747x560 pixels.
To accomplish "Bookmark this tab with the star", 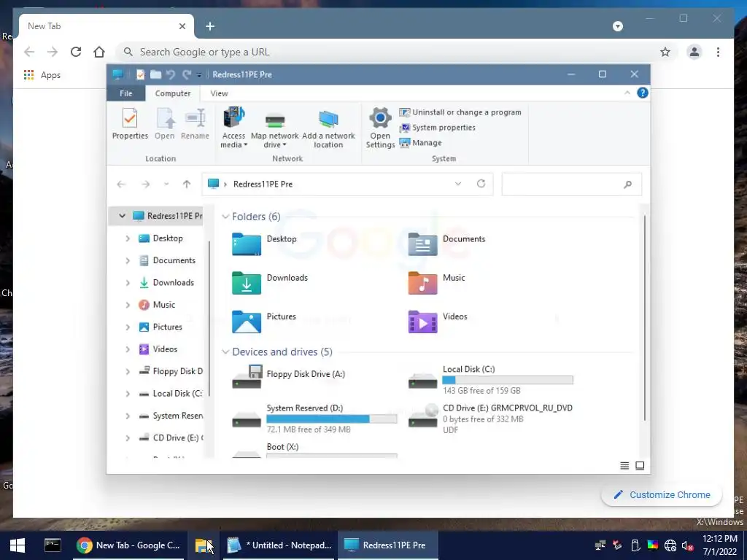I will point(665,52).
